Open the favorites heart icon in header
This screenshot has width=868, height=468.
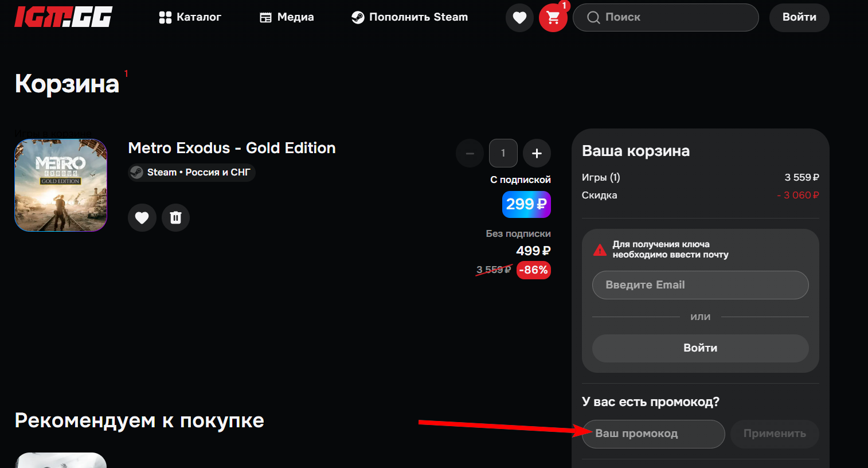tap(519, 18)
